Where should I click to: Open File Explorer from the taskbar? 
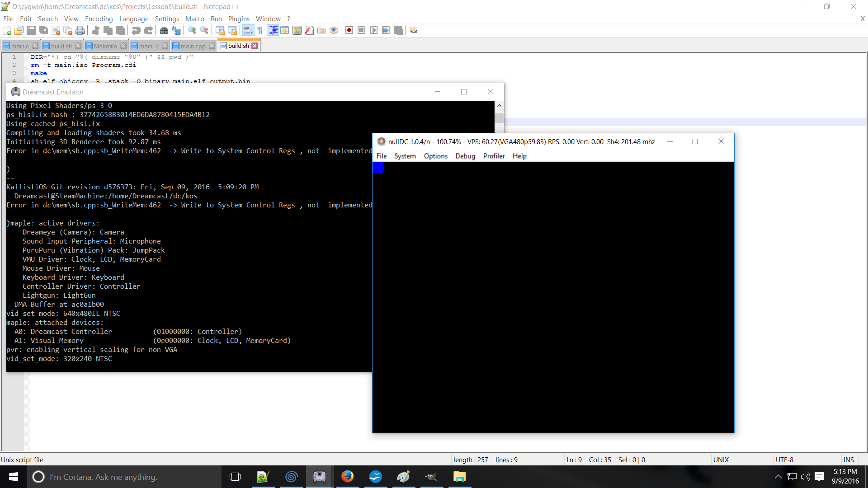(459, 477)
